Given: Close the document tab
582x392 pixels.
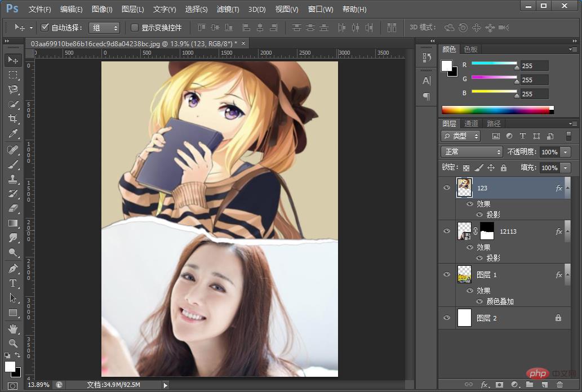Looking at the screenshot, I should [243, 43].
